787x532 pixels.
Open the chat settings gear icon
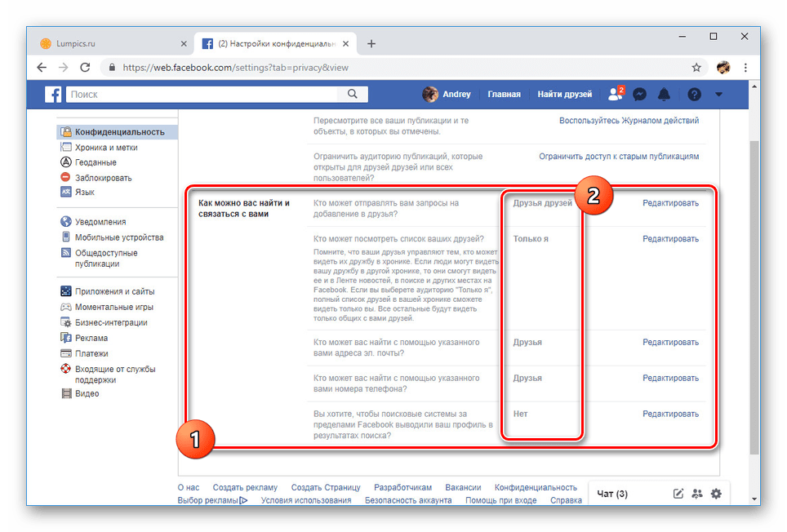tap(716, 493)
